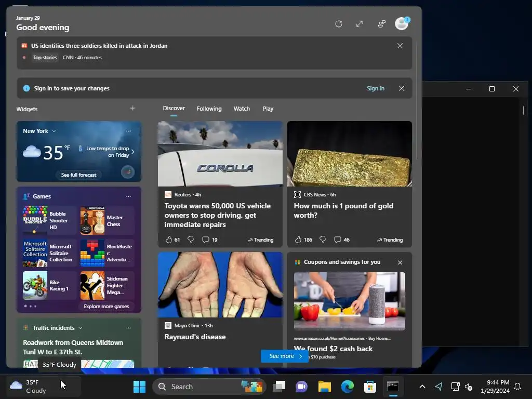Refresh the widgets feed
The height and width of the screenshot is (399, 532).
(x=338, y=24)
